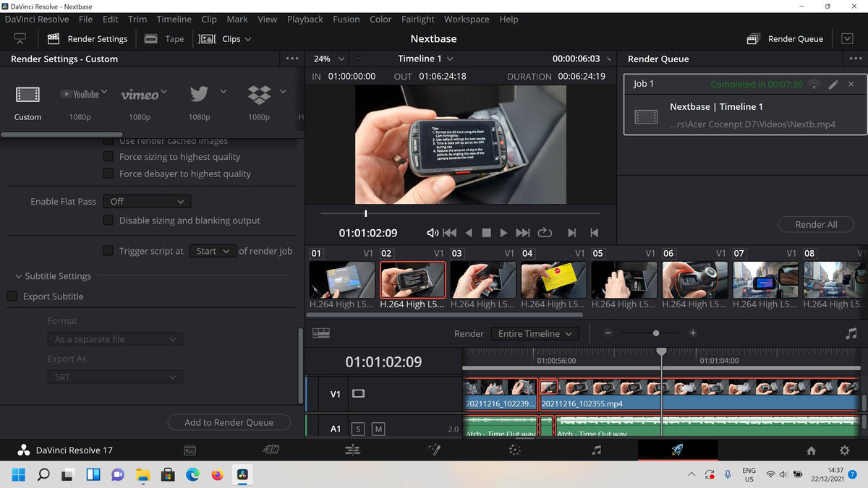Enable the Trigger script at checkbox
The height and width of the screenshot is (488, 868).
[108, 251]
